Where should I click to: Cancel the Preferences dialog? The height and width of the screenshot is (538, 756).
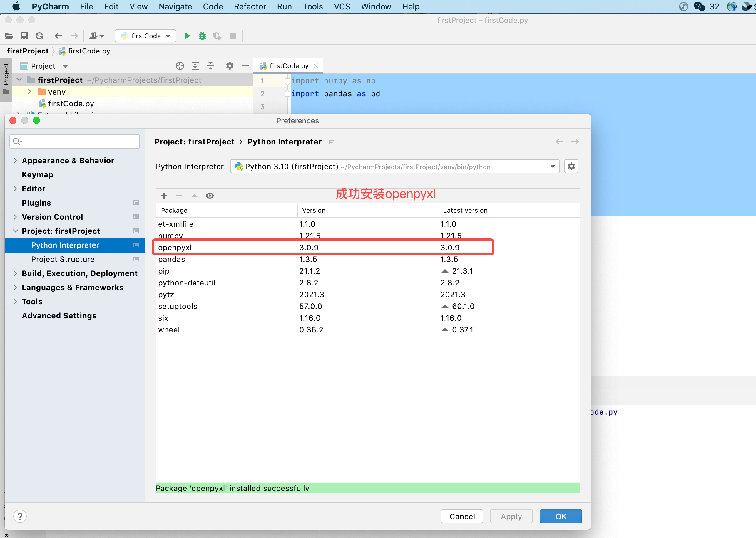click(462, 516)
